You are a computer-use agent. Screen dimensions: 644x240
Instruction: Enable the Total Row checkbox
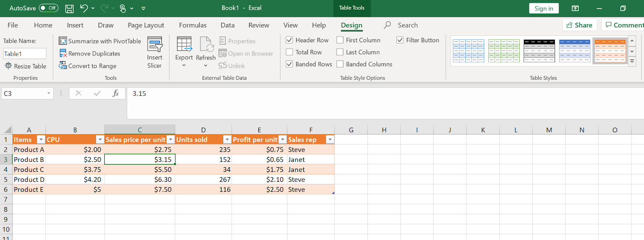[289, 52]
